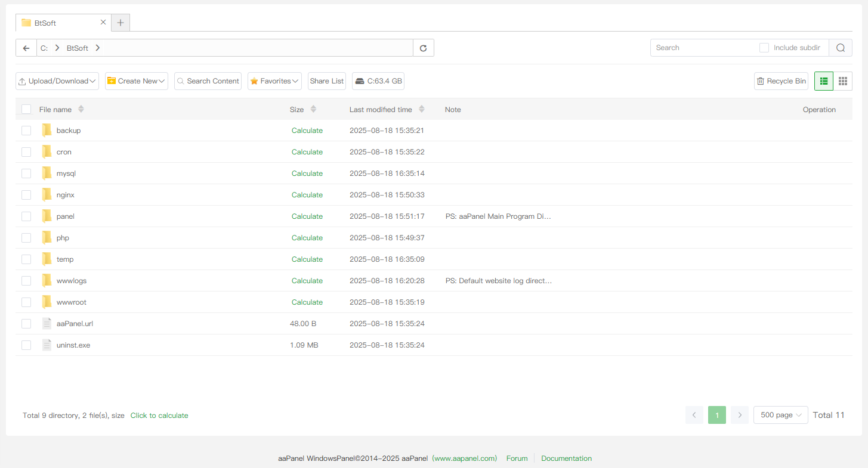
Task: Add new tab with plus icon
Action: pos(121,23)
